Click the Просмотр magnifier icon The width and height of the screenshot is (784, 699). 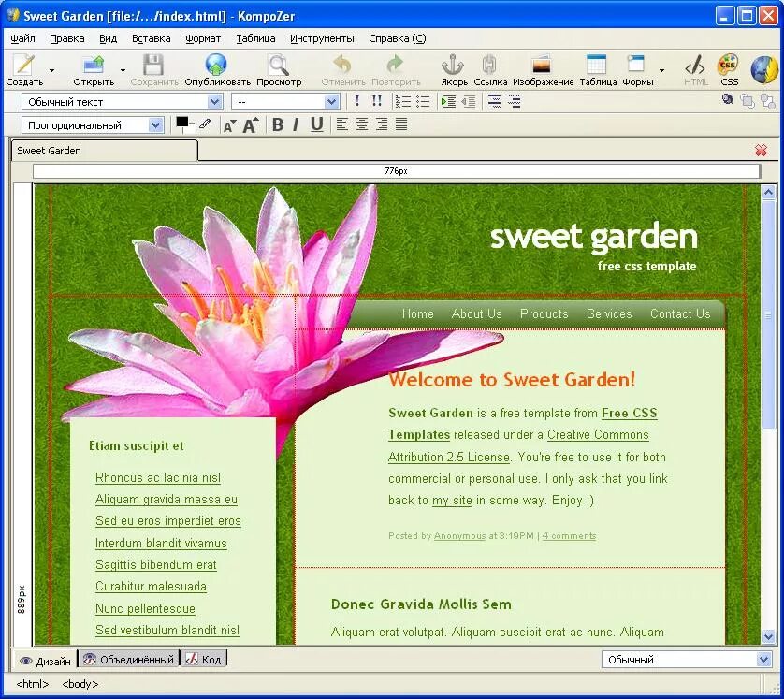tap(279, 65)
